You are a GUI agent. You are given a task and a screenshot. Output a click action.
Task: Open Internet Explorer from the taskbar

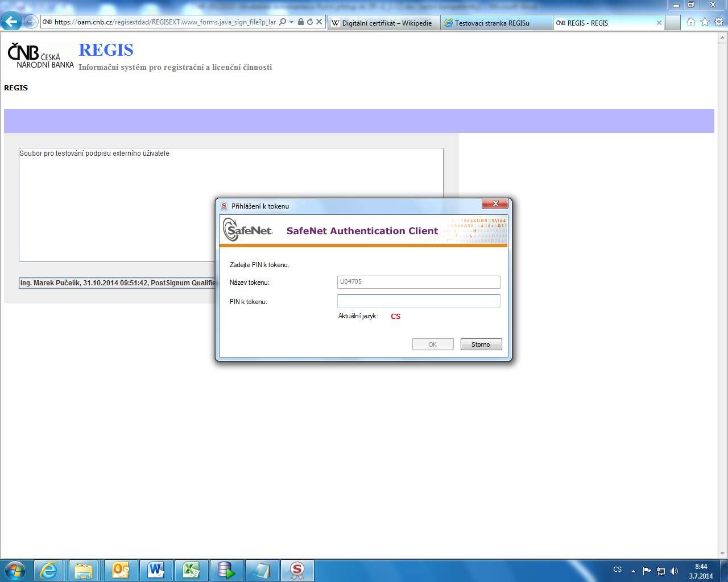tap(49, 570)
